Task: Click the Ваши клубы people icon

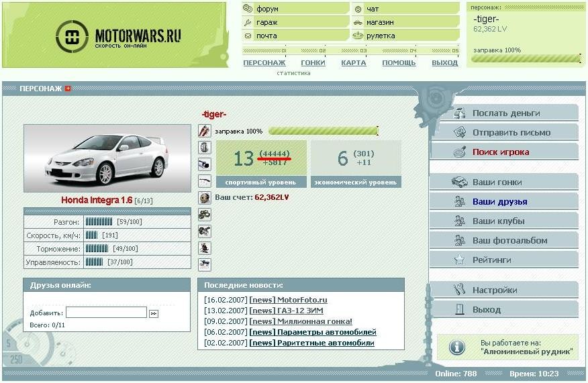Action: click(459, 221)
